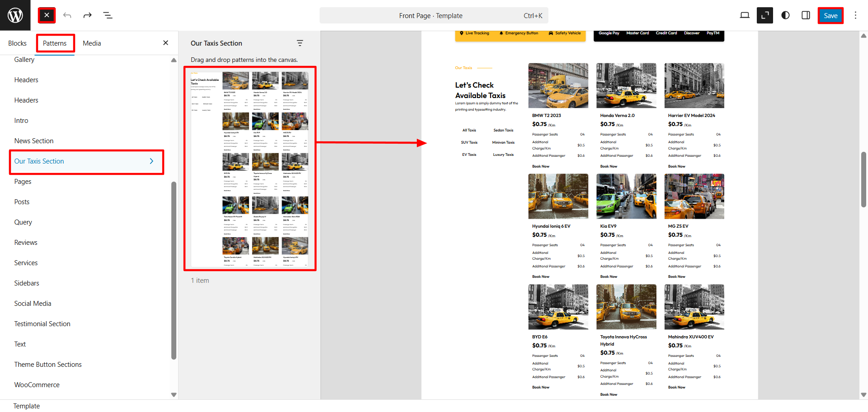Open the Document Overview list icon
The width and height of the screenshot is (868, 412).
tap(108, 15)
